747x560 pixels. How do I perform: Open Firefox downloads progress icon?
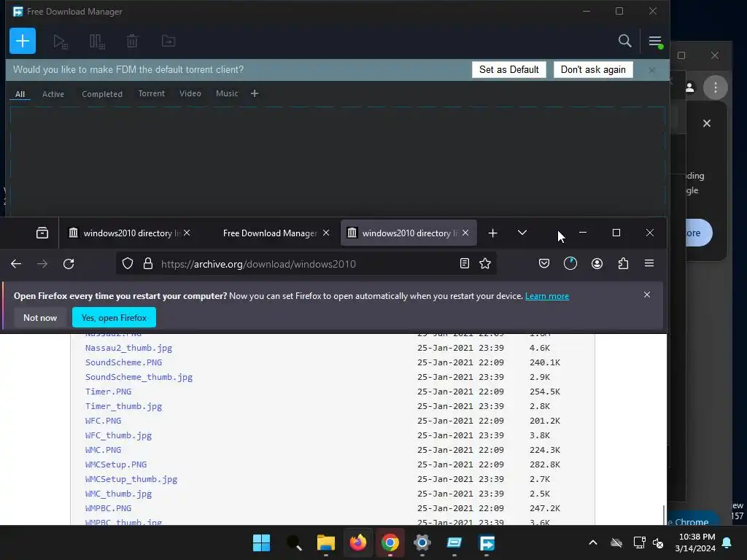pyautogui.click(x=570, y=263)
